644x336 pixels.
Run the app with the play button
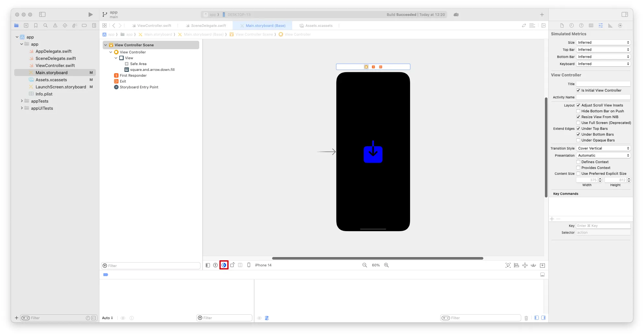click(90, 15)
